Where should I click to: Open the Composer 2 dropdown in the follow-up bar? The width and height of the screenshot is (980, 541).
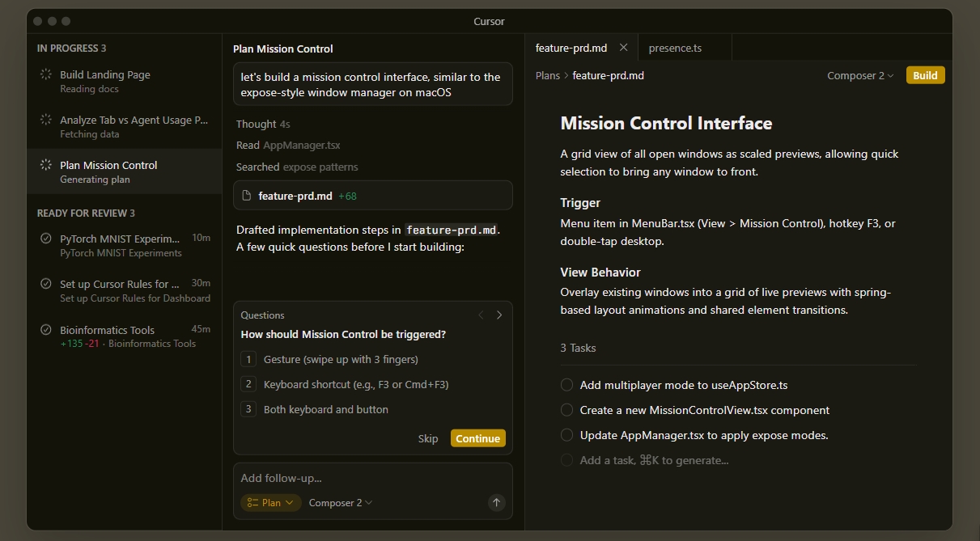(340, 502)
